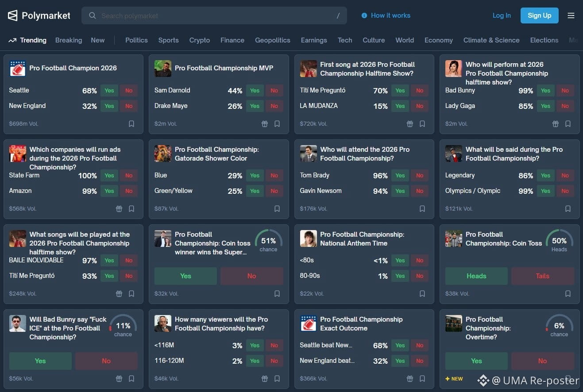Buy Yes on Blue Gatorade color
This screenshot has height=392, width=583.
pos(255,176)
